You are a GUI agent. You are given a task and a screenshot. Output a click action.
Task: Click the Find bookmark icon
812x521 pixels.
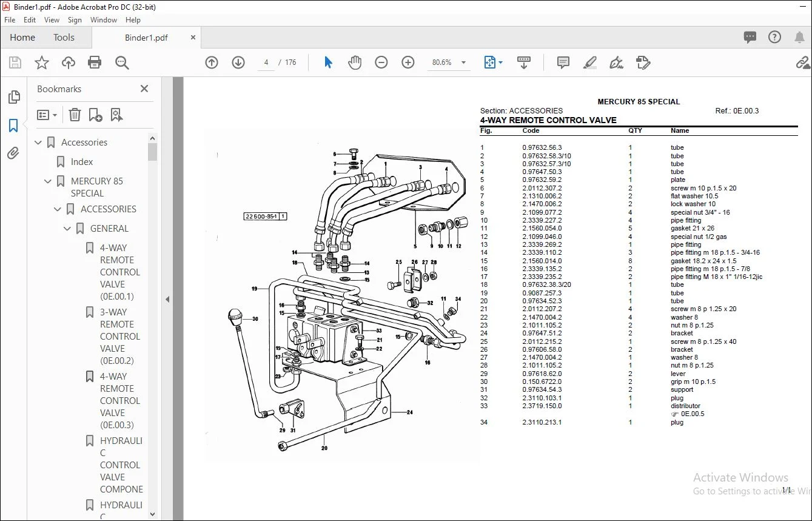pos(116,115)
